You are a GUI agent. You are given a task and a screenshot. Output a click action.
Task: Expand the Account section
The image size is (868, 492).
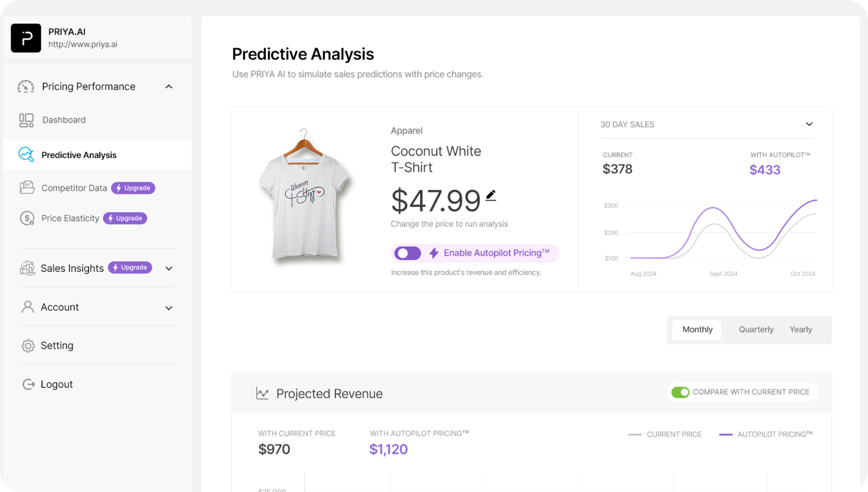coord(169,308)
